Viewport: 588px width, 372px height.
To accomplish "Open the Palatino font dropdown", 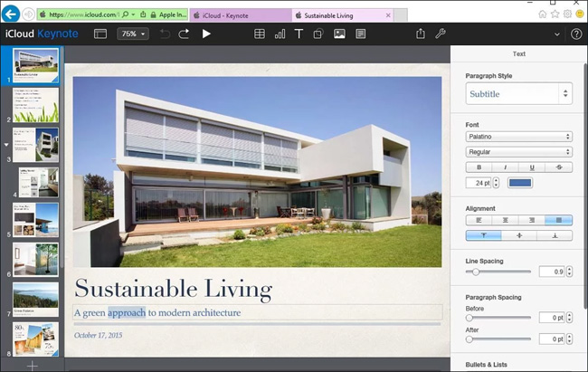I will pos(518,138).
